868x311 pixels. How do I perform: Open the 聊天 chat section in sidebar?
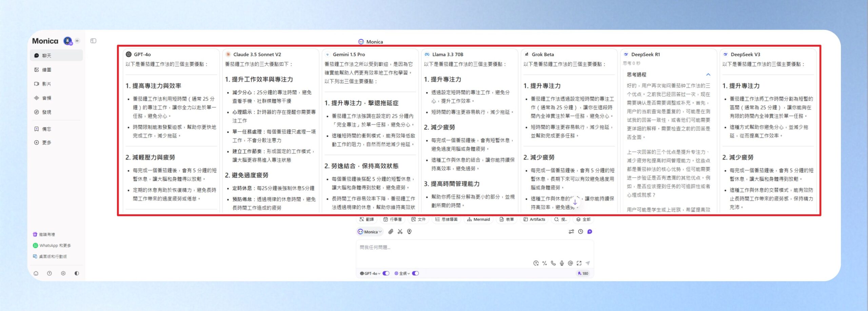click(x=56, y=55)
